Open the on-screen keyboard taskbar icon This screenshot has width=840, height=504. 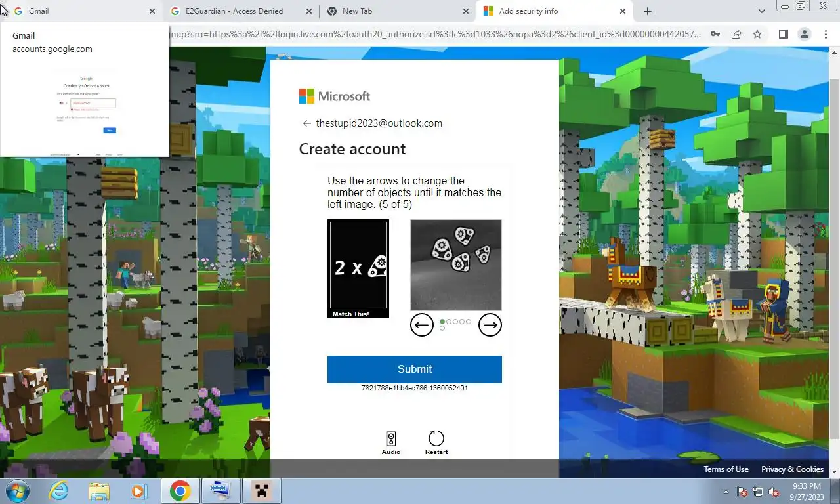pyautogui.click(x=220, y=491)
